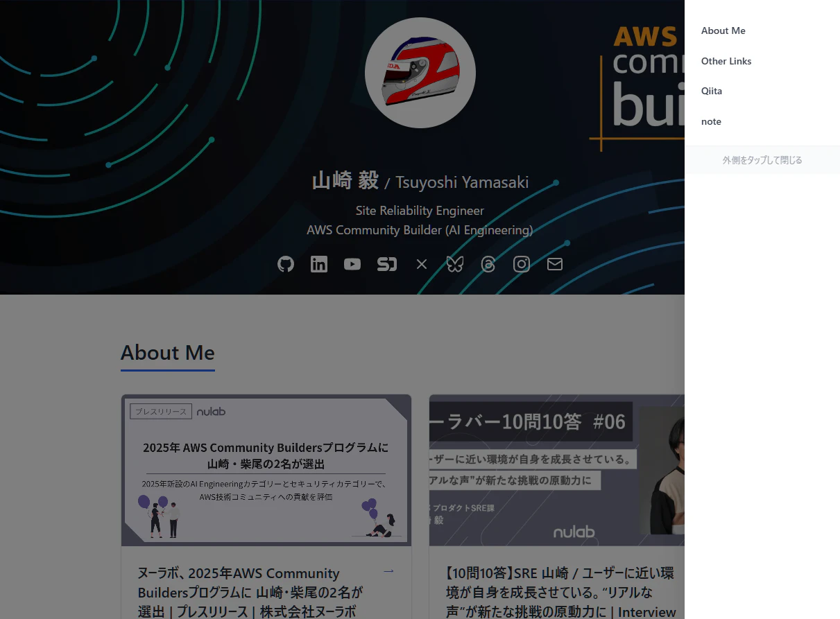Click the About Me section heading

tap(168, 353)
